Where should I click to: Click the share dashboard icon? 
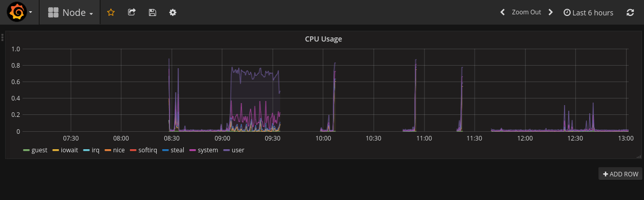[x=132, y=12]
